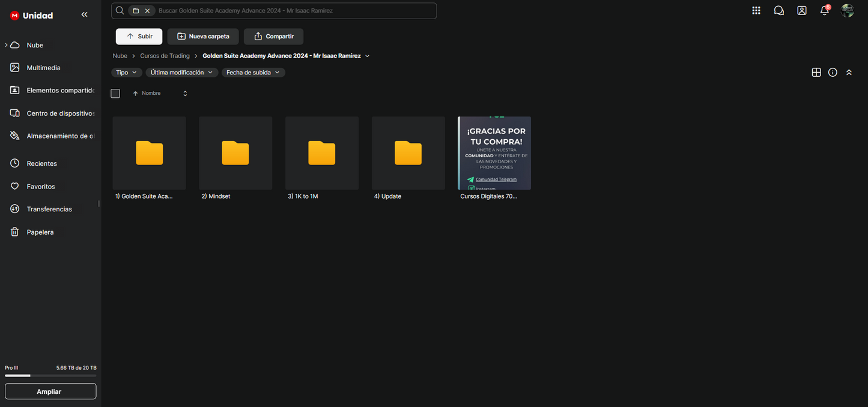Open the chat bubble icon
868x407 pixels.
[x=778, y=11]
